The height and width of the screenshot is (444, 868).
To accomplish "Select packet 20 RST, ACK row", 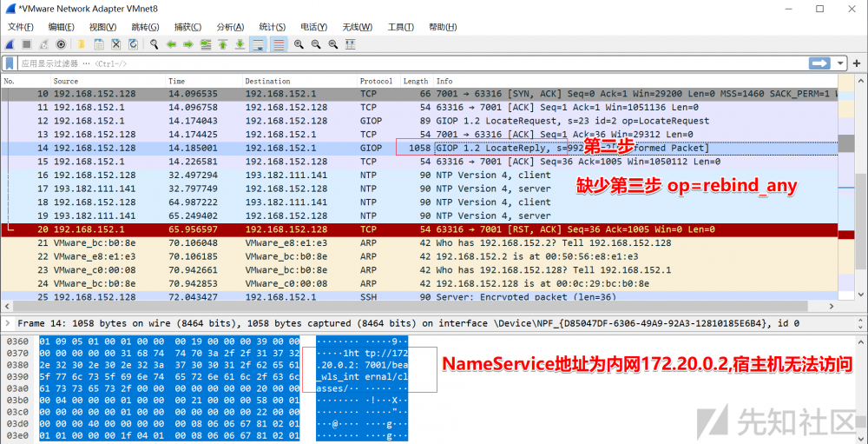I will coord(419,229).
